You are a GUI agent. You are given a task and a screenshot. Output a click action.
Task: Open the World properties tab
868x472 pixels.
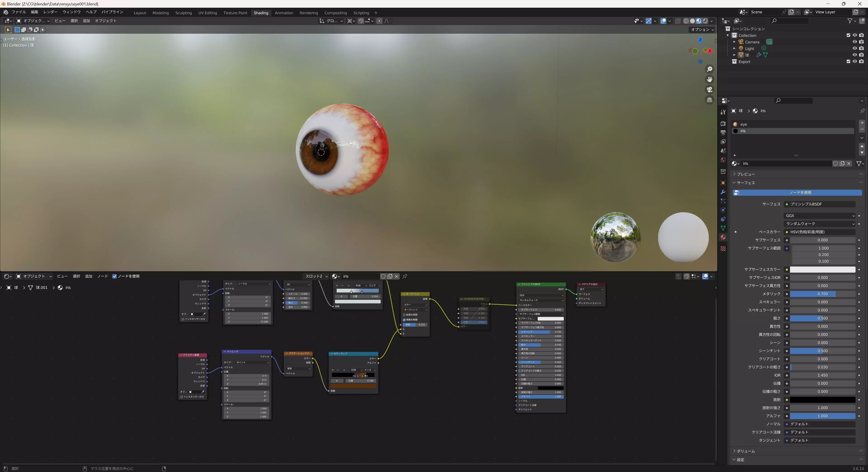coord(723,160)
